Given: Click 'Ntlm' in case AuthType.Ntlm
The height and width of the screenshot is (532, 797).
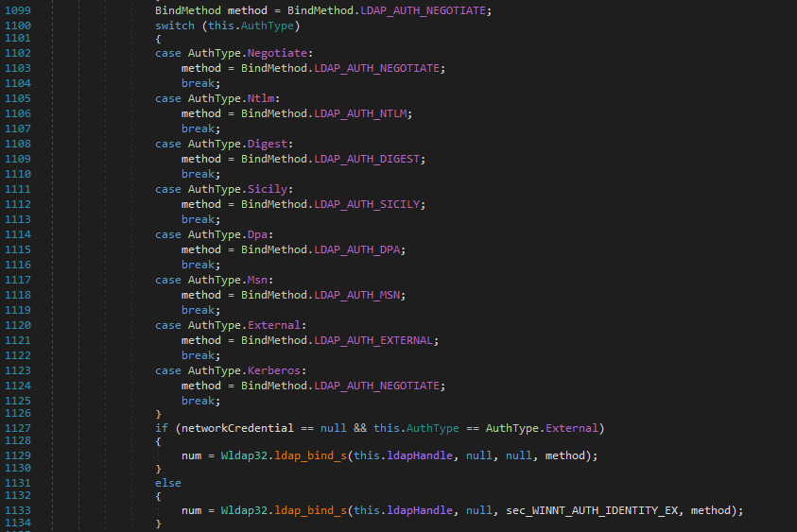Looking at the screenshot, I should (261, 98).
